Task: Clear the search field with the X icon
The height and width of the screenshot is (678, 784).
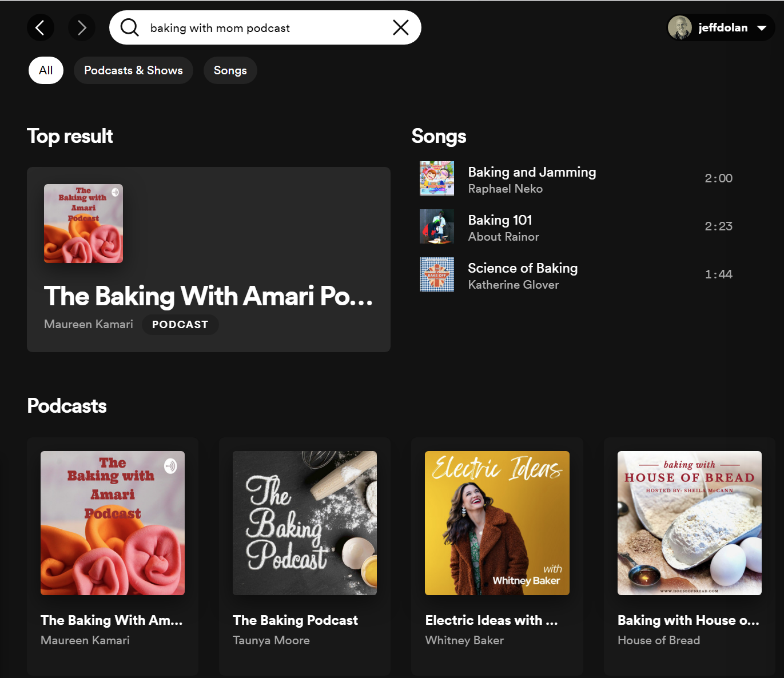Action: 400,27
